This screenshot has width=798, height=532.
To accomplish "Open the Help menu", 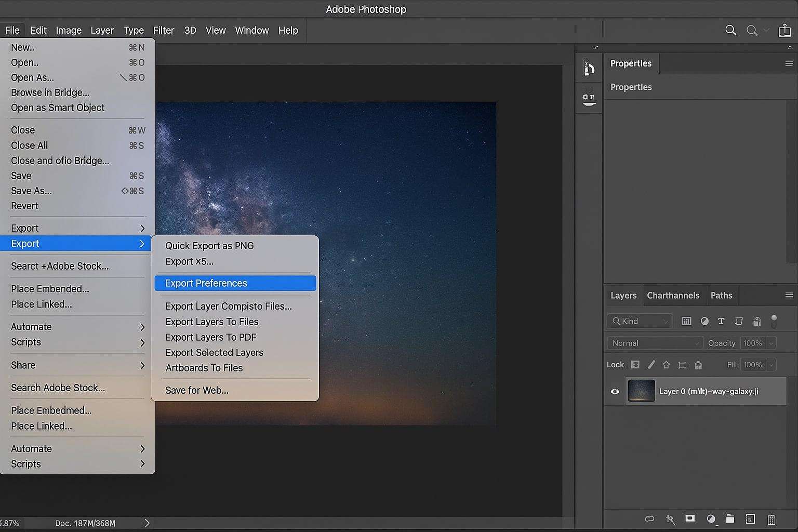I will 288,30.
